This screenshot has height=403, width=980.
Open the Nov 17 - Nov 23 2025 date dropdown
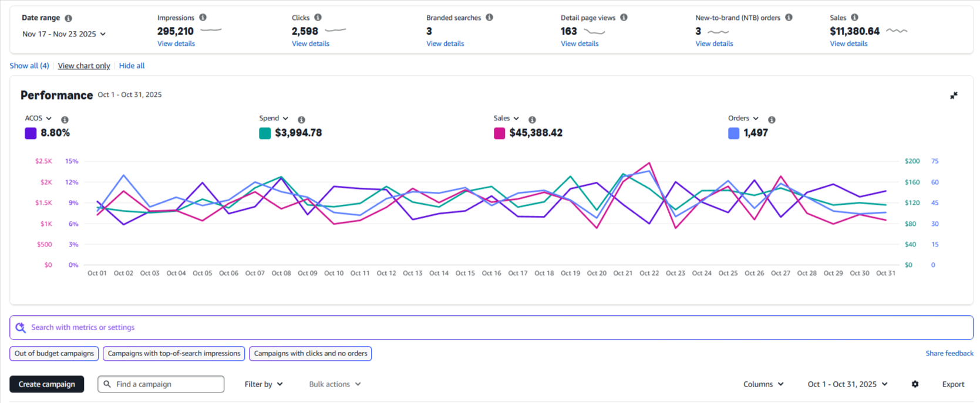[64, 34]
